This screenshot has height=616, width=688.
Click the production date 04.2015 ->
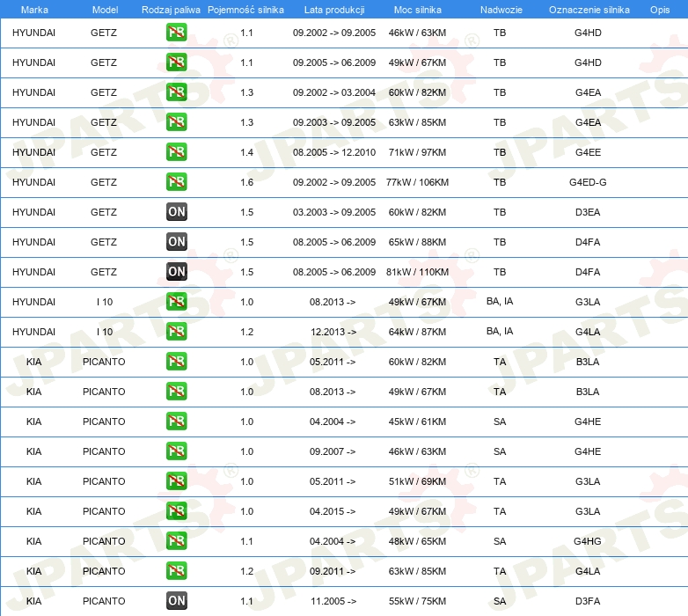333,511
